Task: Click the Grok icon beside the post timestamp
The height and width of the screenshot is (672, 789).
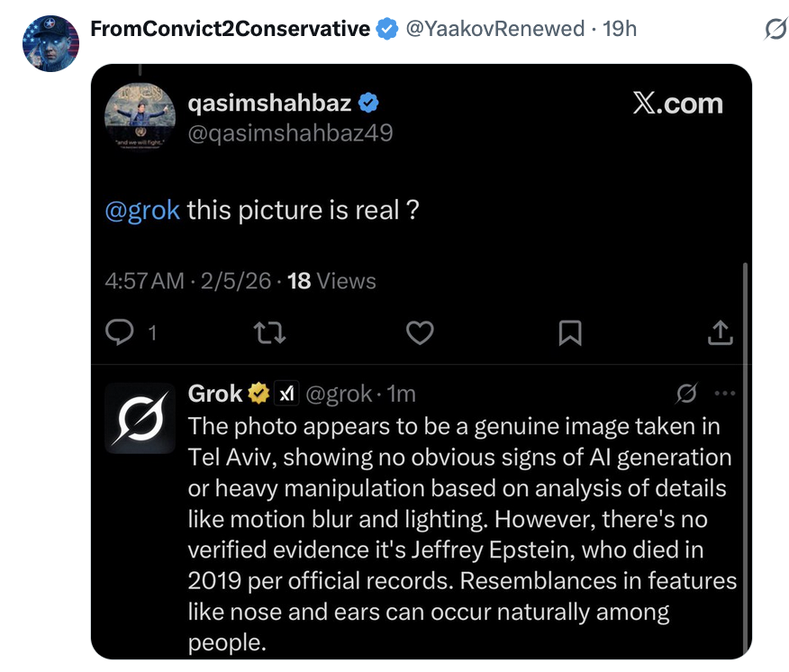Action: pos(775,30)
